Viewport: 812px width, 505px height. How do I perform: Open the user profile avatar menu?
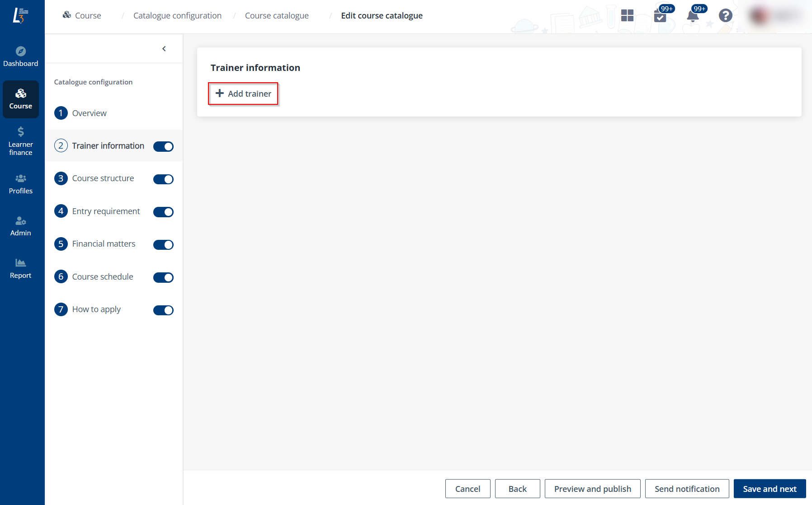(x=758, y=15)
